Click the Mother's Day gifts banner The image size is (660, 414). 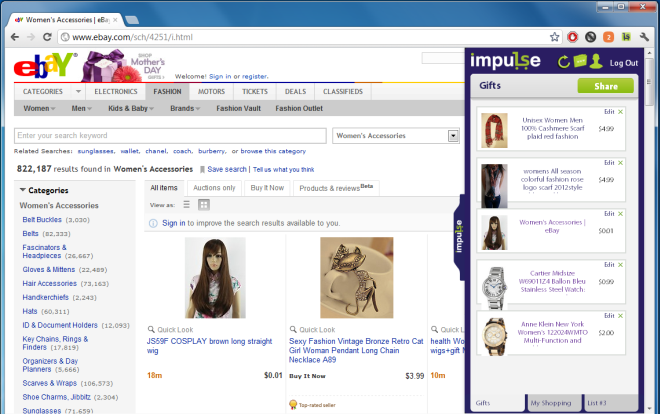(x=124, y=65)
